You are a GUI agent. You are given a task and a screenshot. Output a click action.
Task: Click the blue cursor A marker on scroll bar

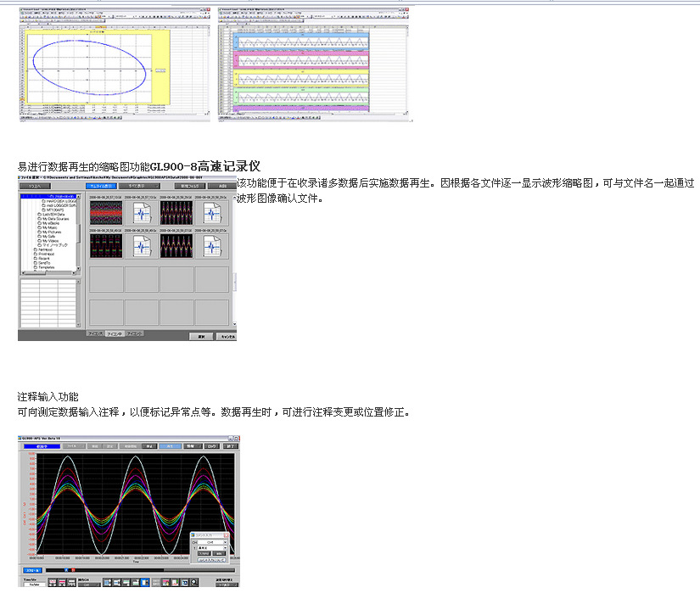point(66,570)
